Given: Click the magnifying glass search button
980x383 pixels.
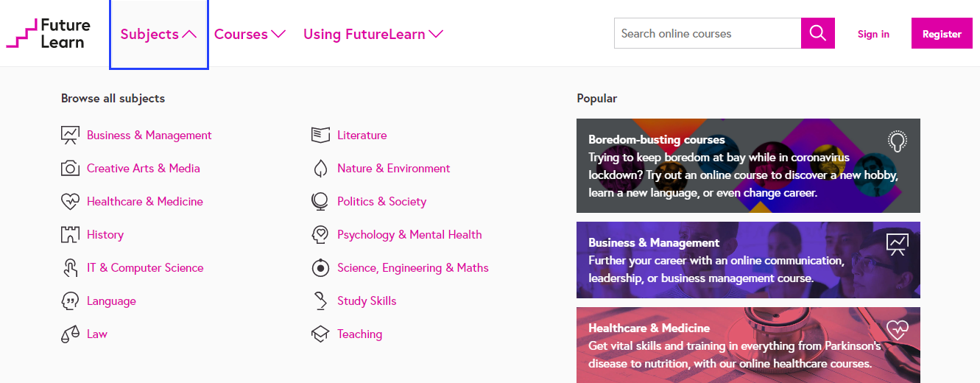Looking at the screenshot, I should coord(817,33).
